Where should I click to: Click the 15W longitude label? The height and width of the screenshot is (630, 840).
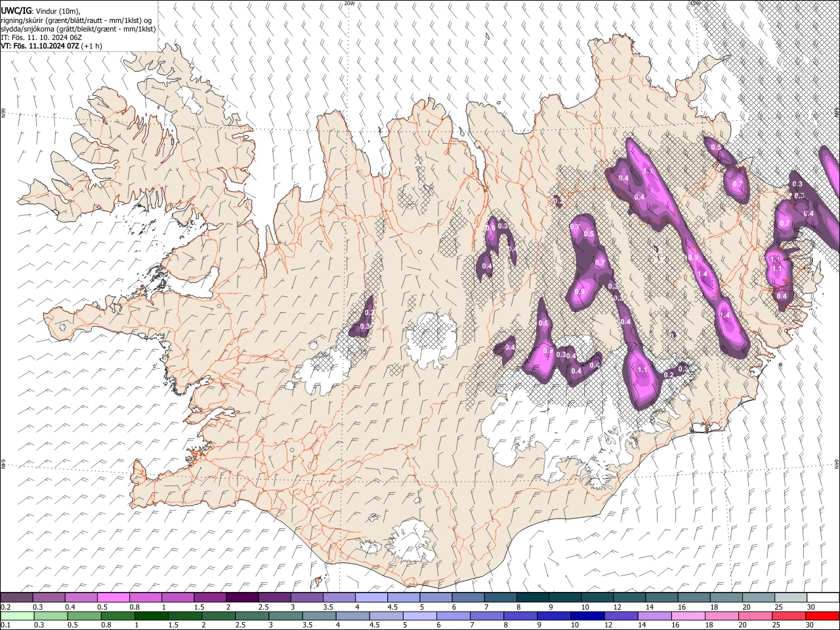(695, 3)
